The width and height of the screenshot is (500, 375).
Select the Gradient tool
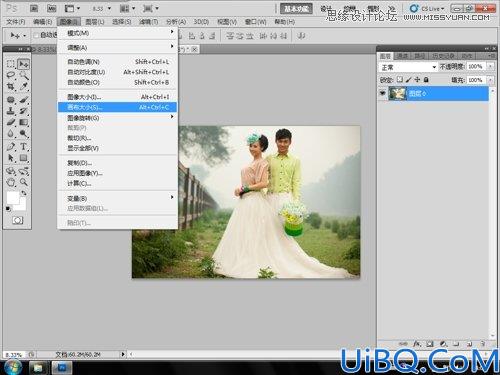pos(24,122)
